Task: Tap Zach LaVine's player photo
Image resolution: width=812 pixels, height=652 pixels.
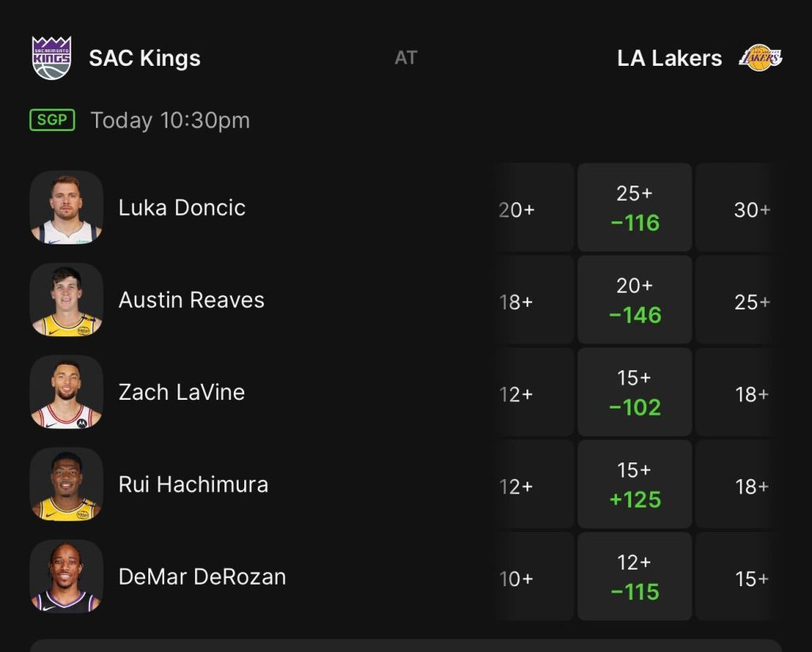Action: [x=67, y=392]
